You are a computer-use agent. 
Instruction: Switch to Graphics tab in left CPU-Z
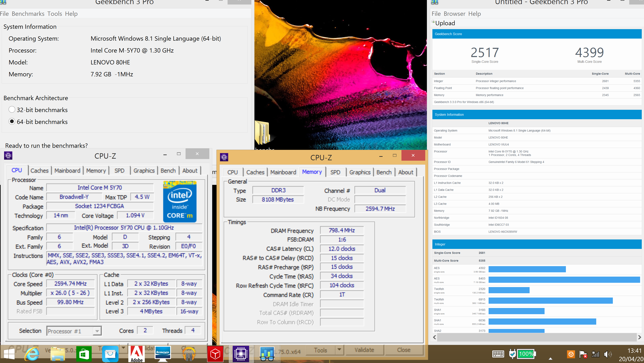coord(144,171)
